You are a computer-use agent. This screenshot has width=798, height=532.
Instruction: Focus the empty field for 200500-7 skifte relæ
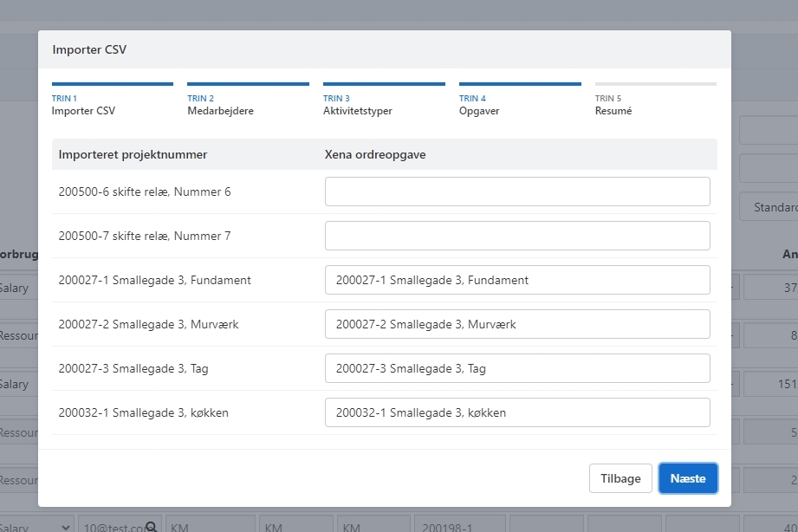[517, 236]
